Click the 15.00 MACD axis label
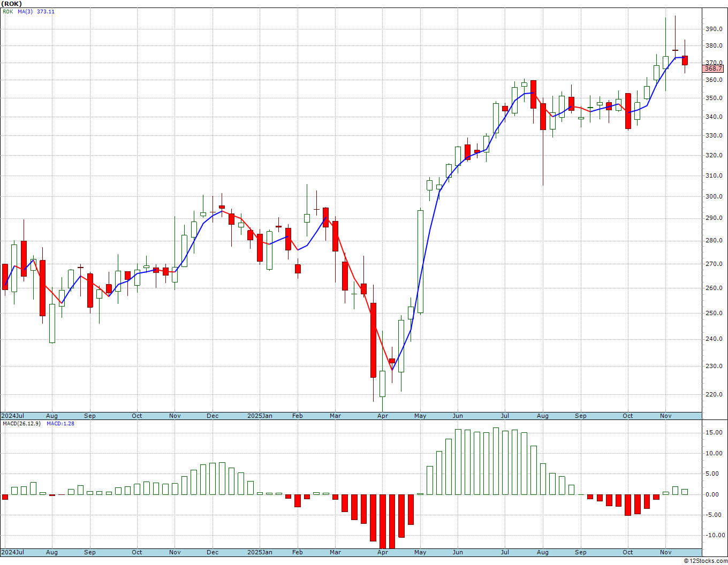This screenshot has width=728, height=565. click(x=714, y=433)
